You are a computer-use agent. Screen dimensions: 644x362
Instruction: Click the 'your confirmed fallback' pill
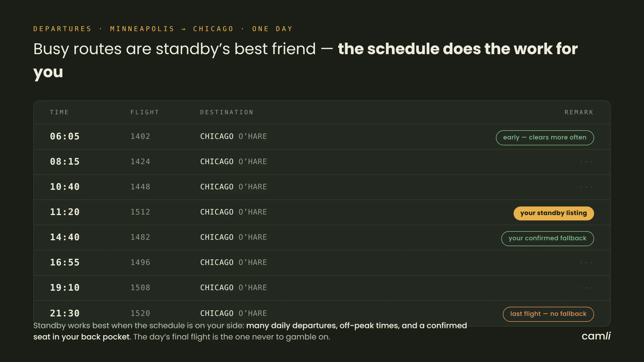coord(547,238)
